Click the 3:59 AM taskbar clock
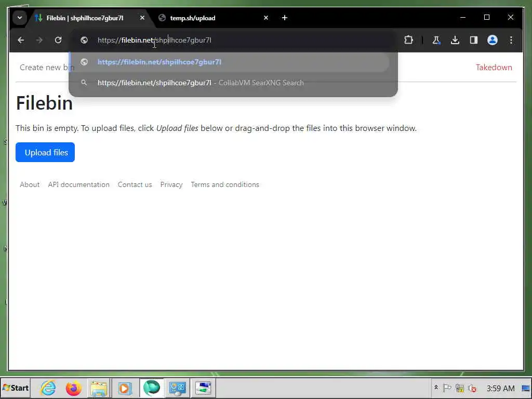532x399 pixels. [x=500, y=388]
